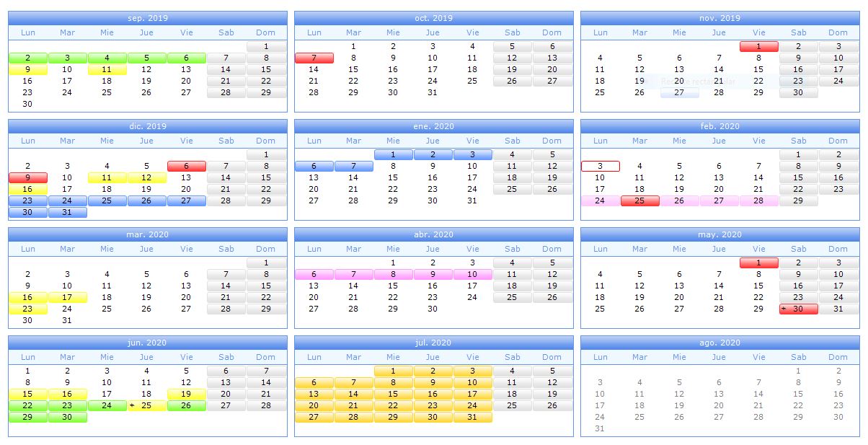Image resolution: width=868 pixels, height=445 pixels.
Task: Select the yellow day 17 in March 2020
Action: (x=68, y=297)
